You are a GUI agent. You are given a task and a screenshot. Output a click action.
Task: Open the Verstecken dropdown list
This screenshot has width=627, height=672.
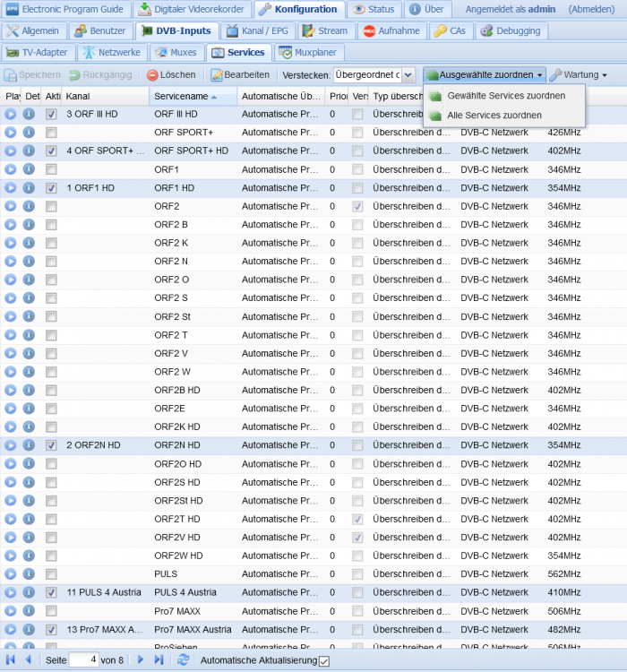pos(408,75)
